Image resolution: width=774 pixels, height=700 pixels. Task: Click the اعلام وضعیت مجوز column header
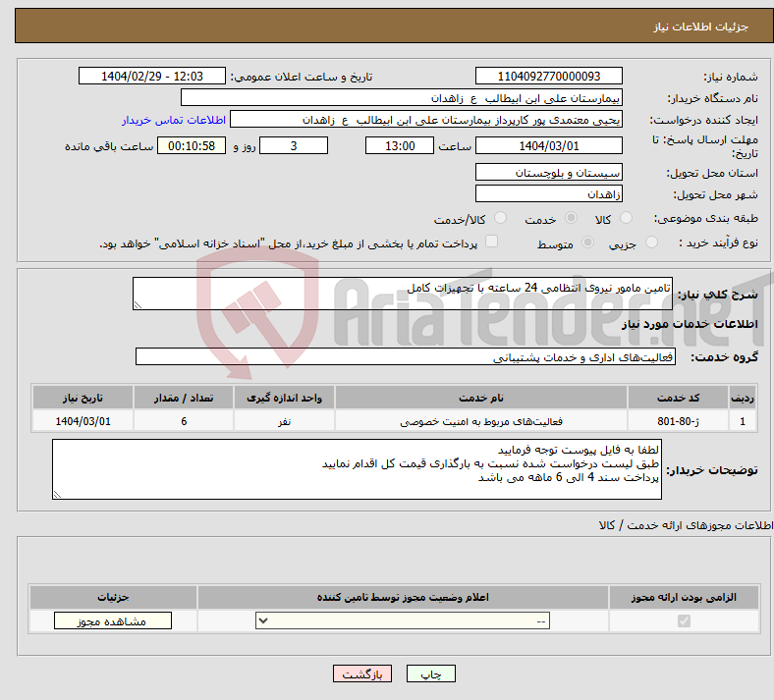tap(403, 597)
